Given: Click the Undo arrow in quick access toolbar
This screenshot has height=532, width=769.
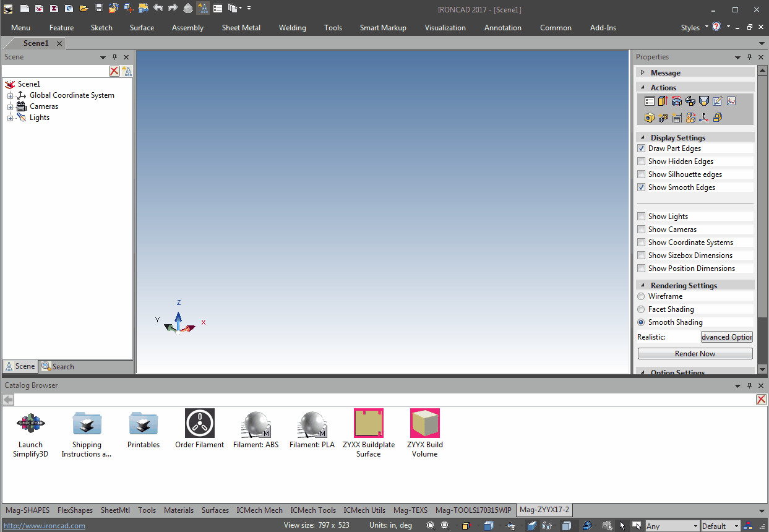Looking at the screenshot, I should click(158, 9).
